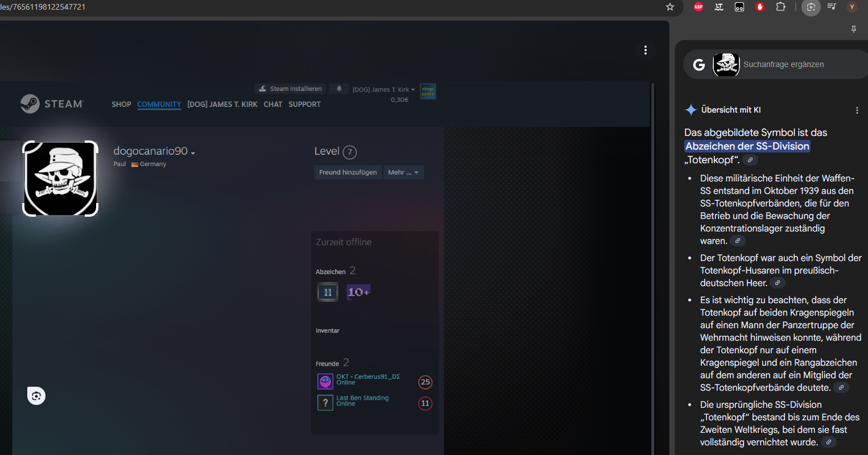Open the Chrome profile avatar Y
This screenshot has height=455, width=868.
point(852,7)
